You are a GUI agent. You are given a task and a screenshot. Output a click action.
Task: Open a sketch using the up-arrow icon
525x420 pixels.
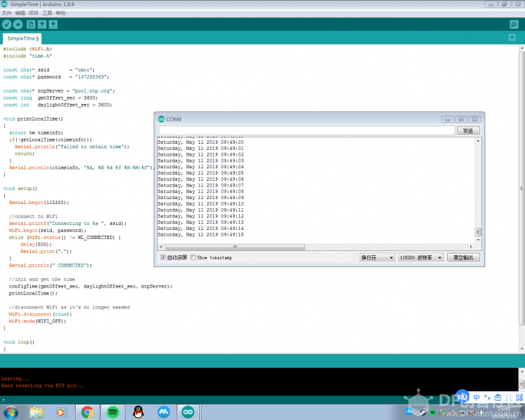point(42,25)
